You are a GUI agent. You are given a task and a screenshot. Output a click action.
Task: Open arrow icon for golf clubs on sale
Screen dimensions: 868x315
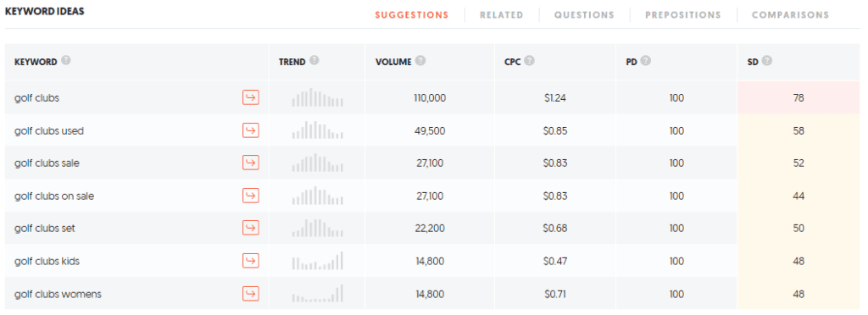(251, 196)
